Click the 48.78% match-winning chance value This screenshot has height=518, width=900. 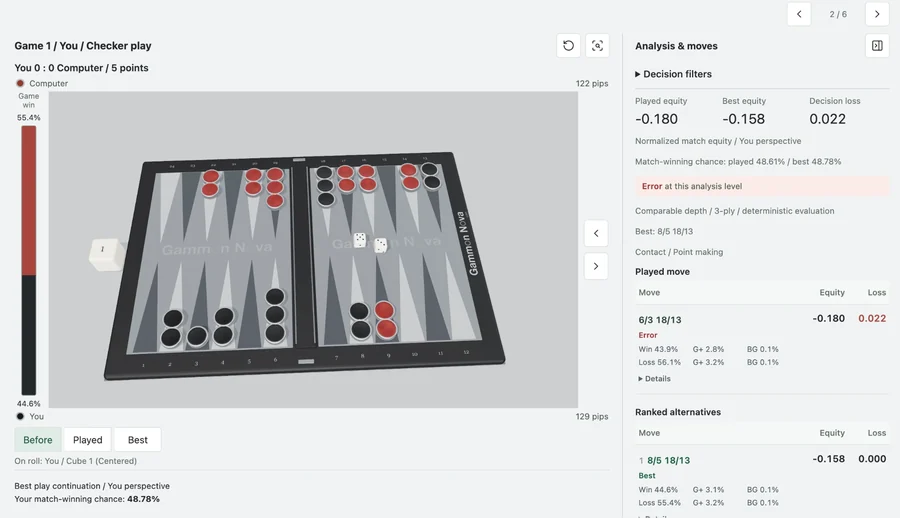point(143,499)
